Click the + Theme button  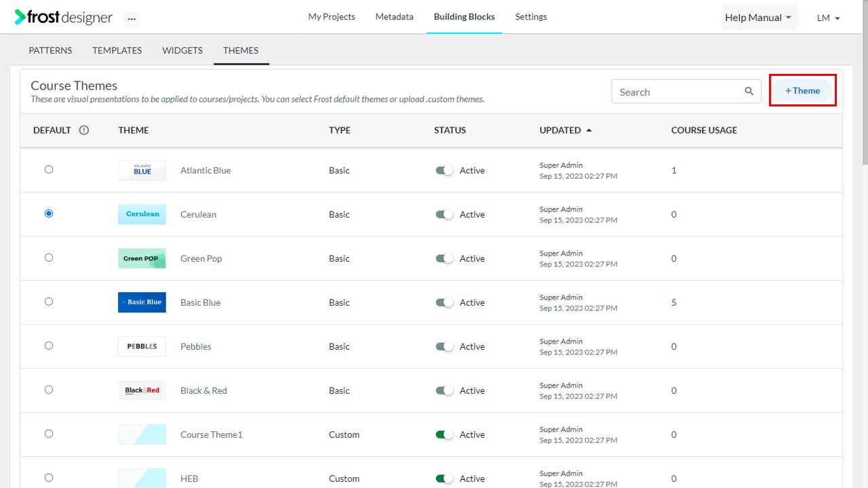click(803, 91)
